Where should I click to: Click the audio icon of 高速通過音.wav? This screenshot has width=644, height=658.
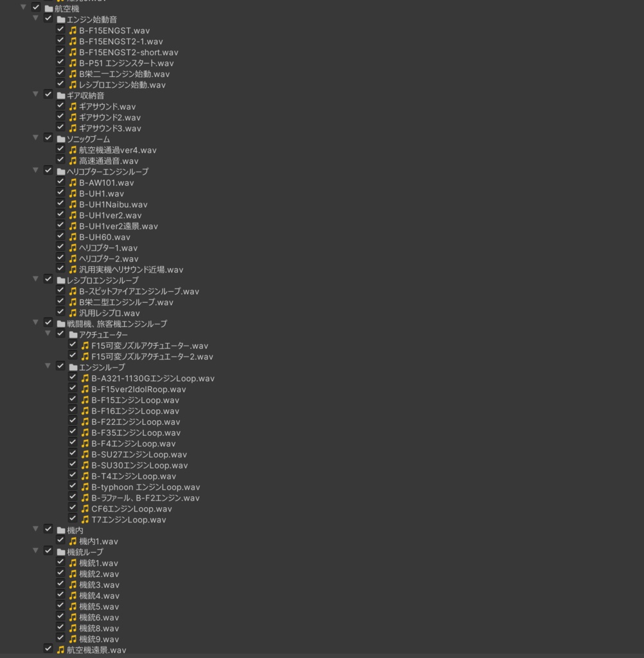click(73, 161)
